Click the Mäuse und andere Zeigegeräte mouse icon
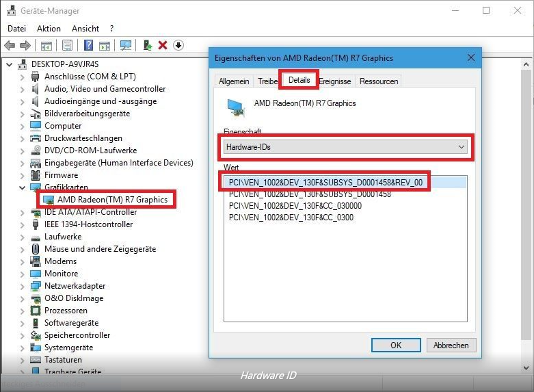 tap(36, 249)
